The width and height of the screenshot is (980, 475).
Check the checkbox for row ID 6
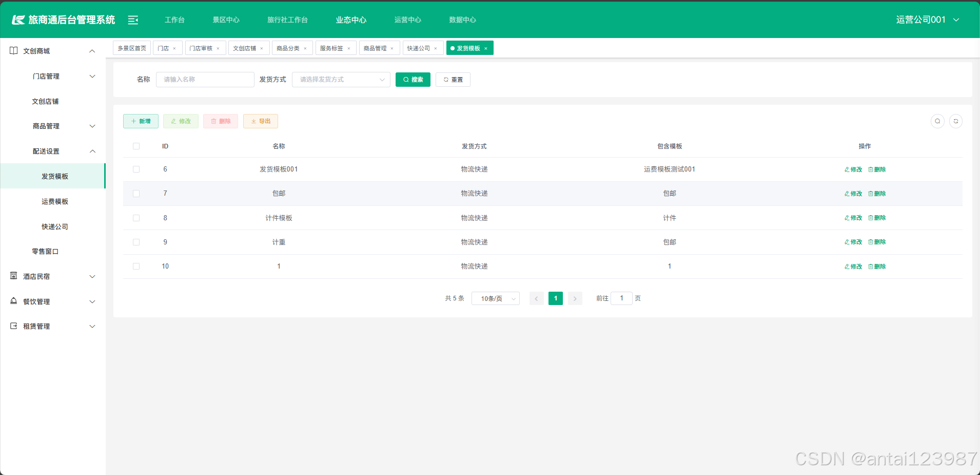(136, 169)
